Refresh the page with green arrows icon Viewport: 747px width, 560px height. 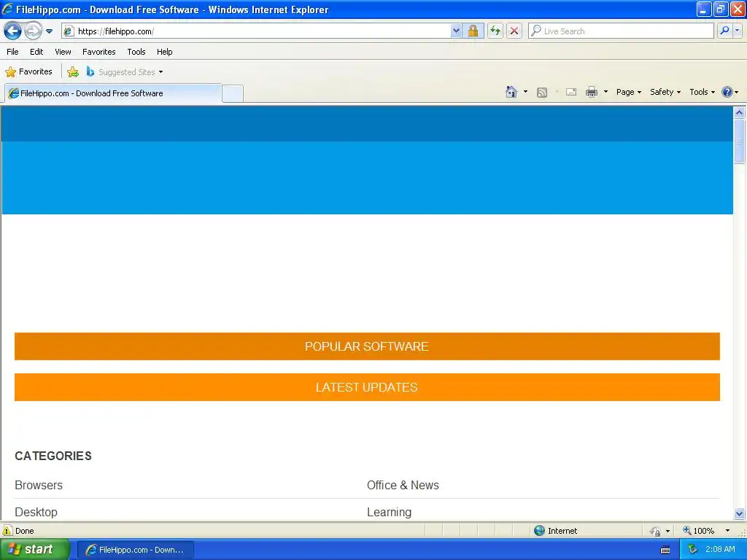click(495, 31)
